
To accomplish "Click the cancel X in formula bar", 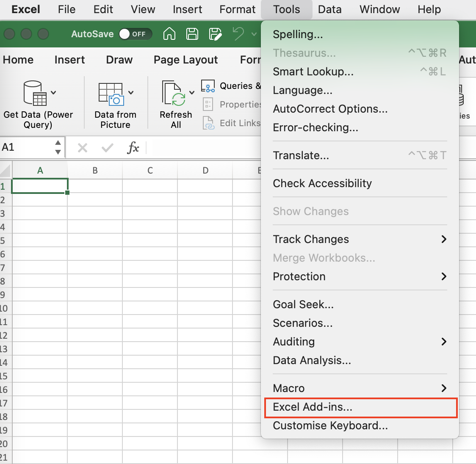I will (x=83, y=148).
